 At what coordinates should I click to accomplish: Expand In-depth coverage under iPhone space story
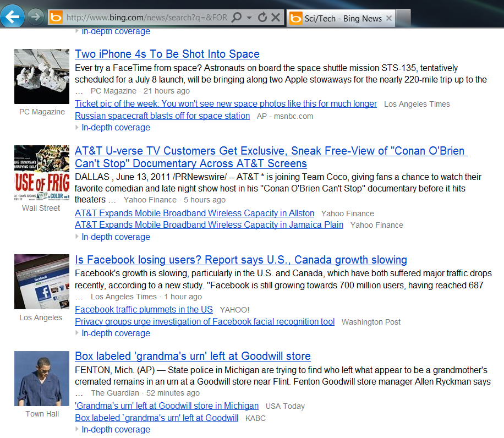(116, 128)
